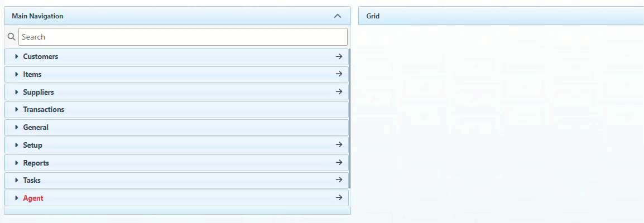This screenshot has height=223, width=644.
Task: Focus the Search input field
Action: 182,37
